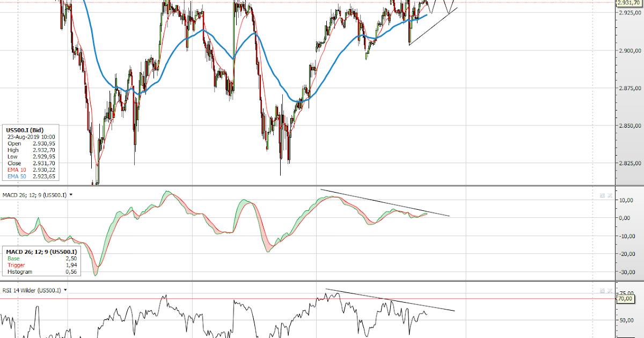Open MACD study settings via small square icon
The image size is (644, 338).
coord(602,195)
